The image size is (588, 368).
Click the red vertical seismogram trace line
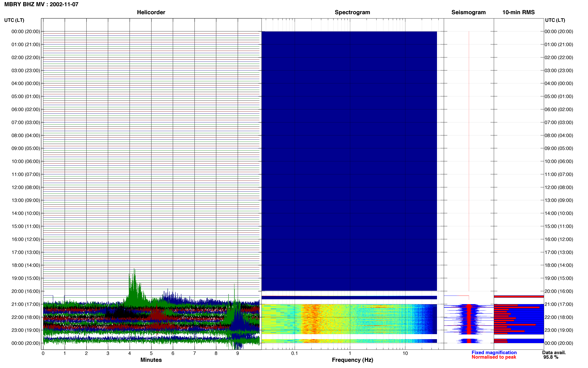[x=469, y=161]
